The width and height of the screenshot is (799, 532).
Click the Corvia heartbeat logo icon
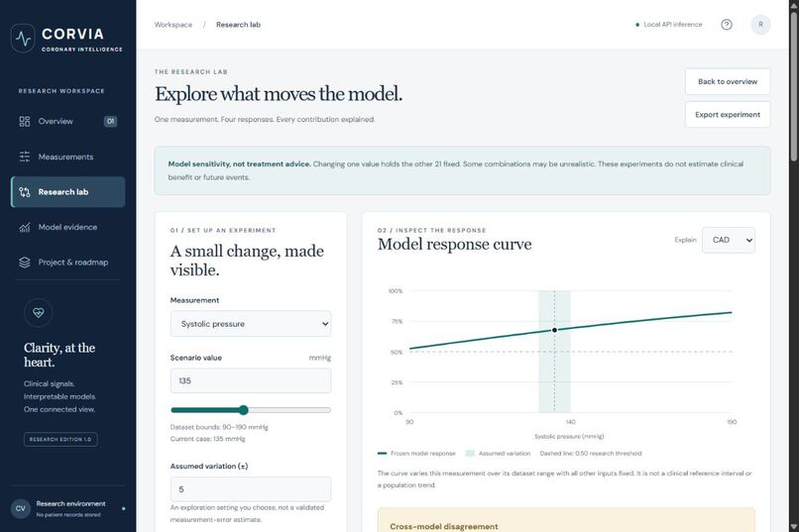tap(23, 39)
